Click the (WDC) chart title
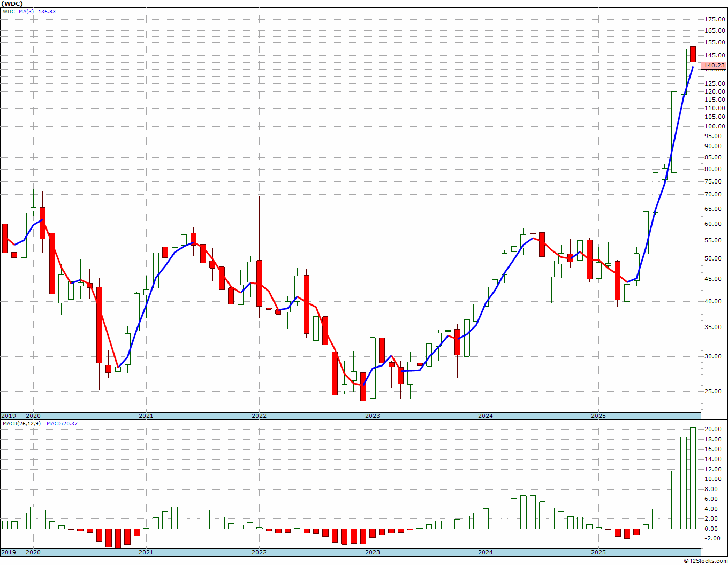Viewport: 728px width, 565px height. tap(13, 4)
